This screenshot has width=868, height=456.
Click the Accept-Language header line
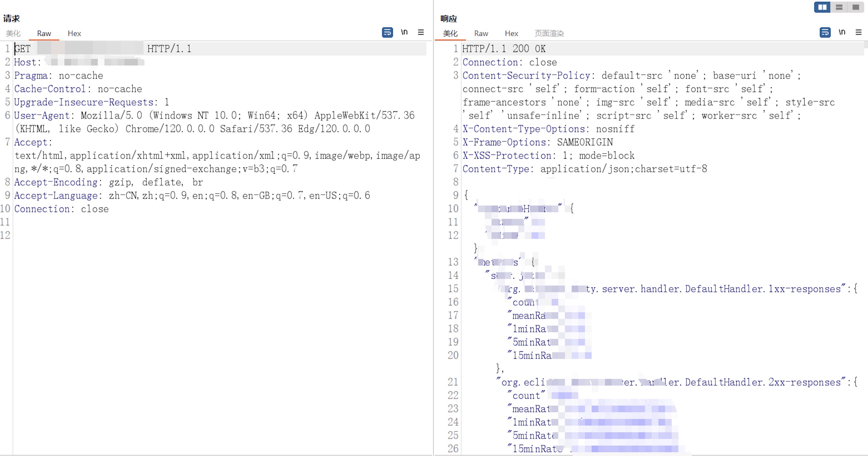coord(192,196)
